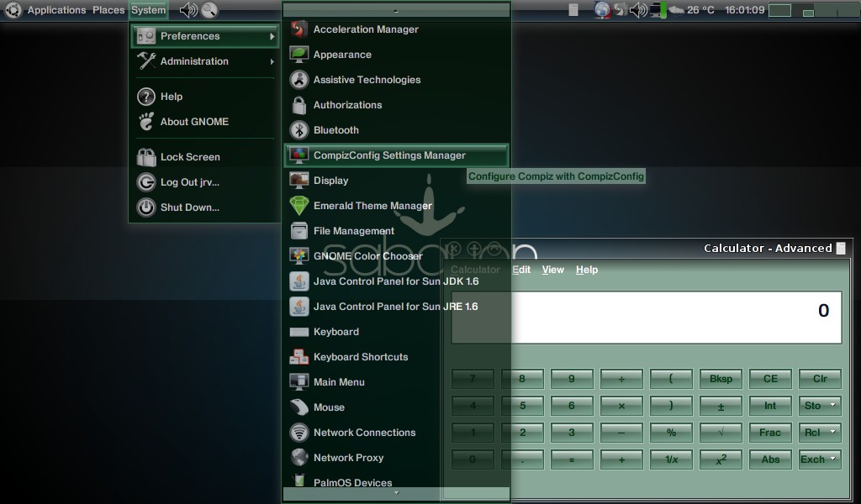Open Main Menu editor entry
Image resolution: width=861 pixels, height=504 pixels.
(x=396, y=382)
